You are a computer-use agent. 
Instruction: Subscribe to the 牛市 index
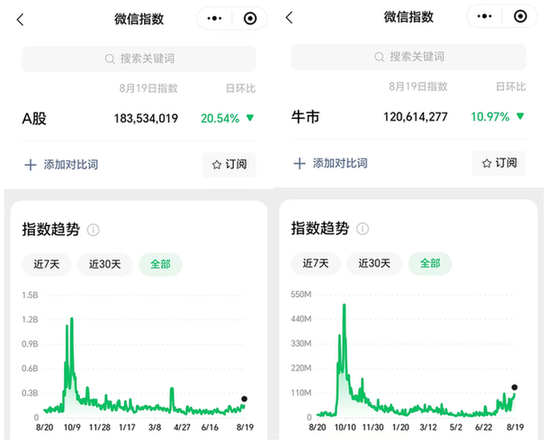point(499,163)
